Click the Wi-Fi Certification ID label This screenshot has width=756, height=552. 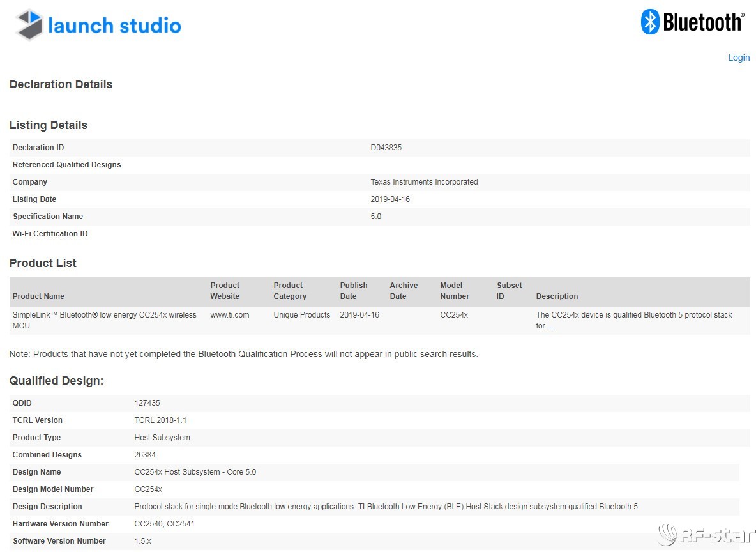click(x=50, y=234)
